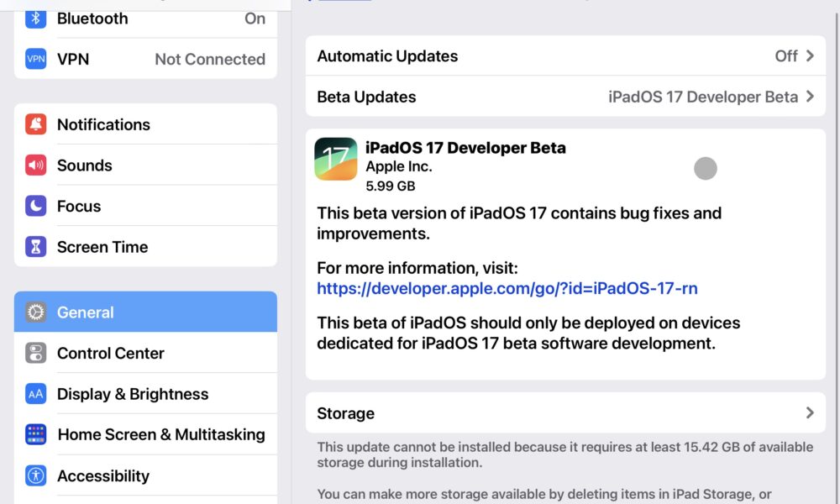
Task: Tap the blue VPN icon
Action: click(36, 59)
